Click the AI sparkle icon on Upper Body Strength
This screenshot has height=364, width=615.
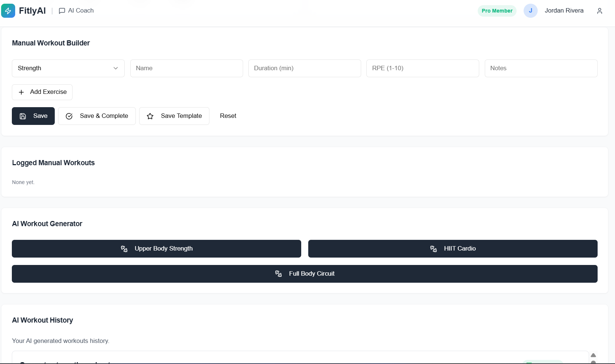(x=124, y=249)
